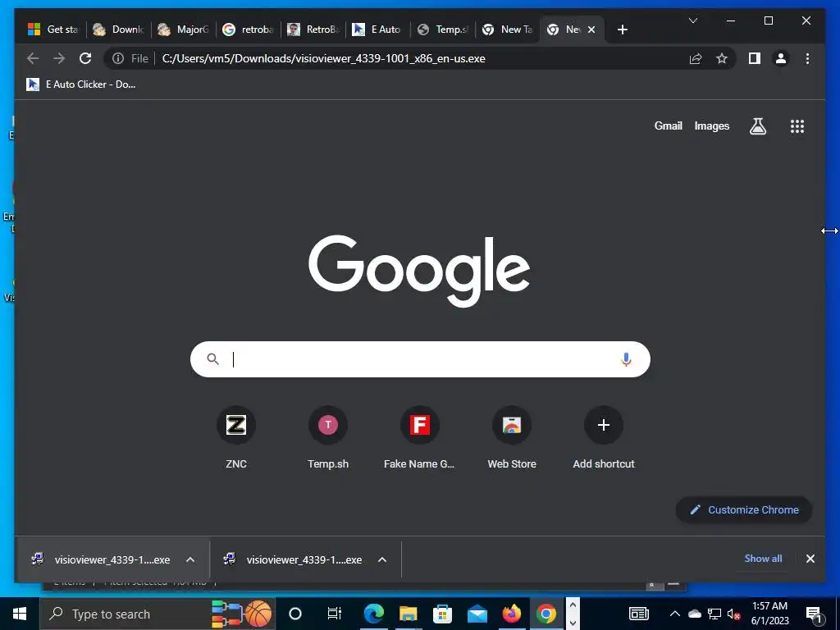Screen dimensions: 840x630
Task: Close the active New Tab tab
Action: point(591,30)
